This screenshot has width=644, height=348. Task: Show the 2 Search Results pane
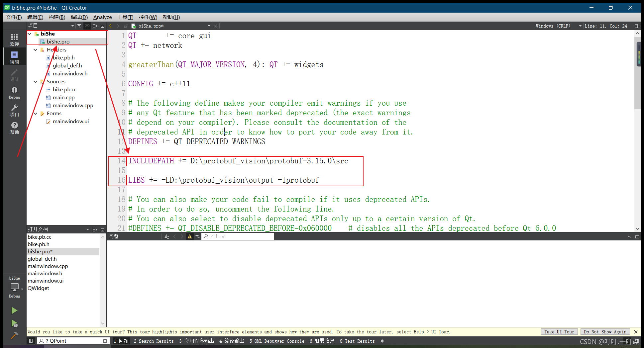[154, 341]
